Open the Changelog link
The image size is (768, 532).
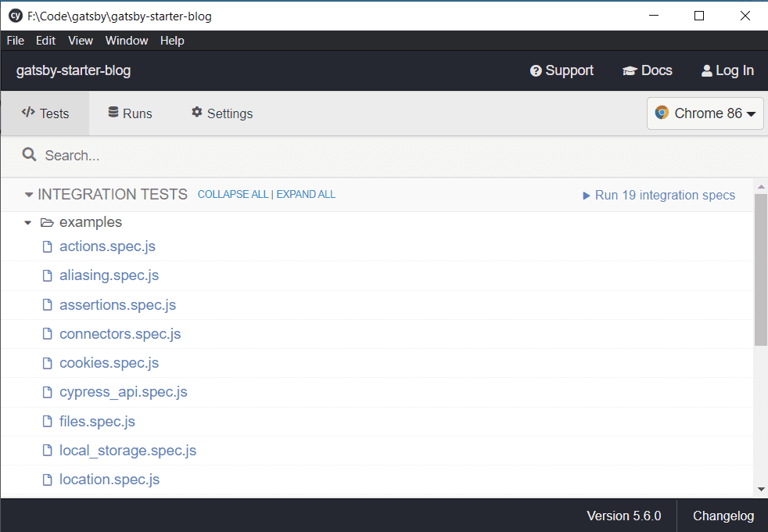pyautogui.click(x=722, y=516)
